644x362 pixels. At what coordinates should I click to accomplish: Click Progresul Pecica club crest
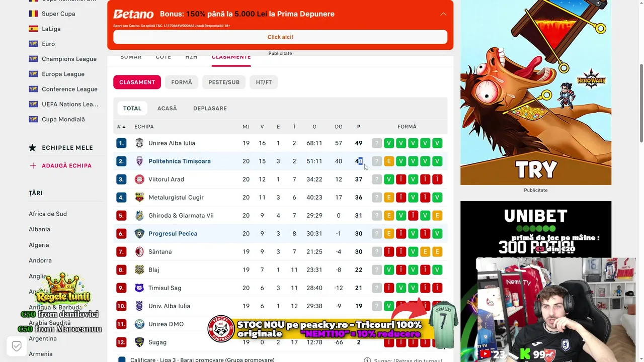(x=139, y=234)
